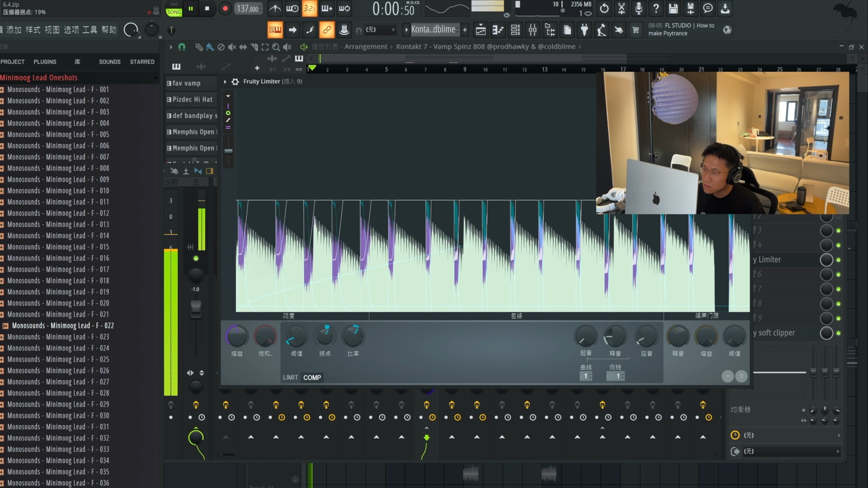
Task: Select Monosounds Minimoog Lead F - 015 sample
Action: 58,247
